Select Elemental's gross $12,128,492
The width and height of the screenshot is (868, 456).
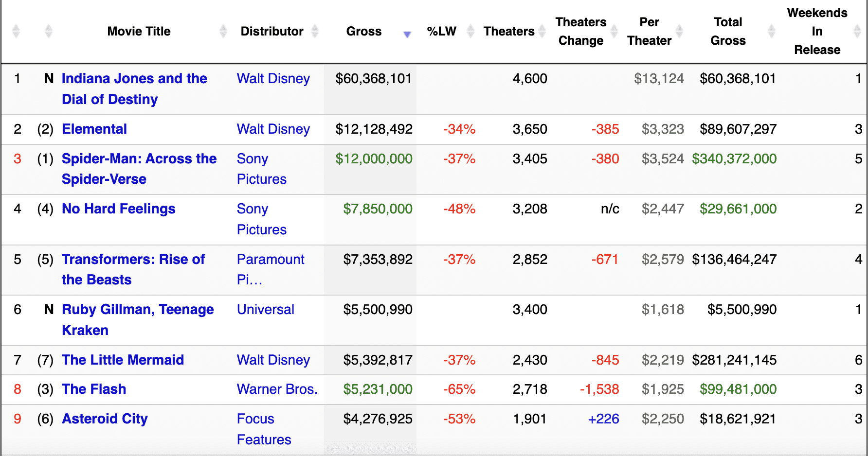pos(374,129)
